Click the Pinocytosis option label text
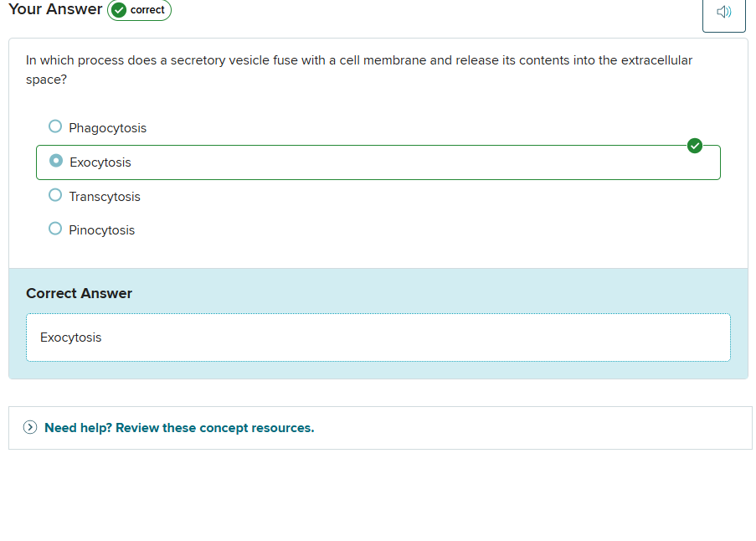Image resolution: width=756 pixels, height=541 pixels. click(101, 230)
